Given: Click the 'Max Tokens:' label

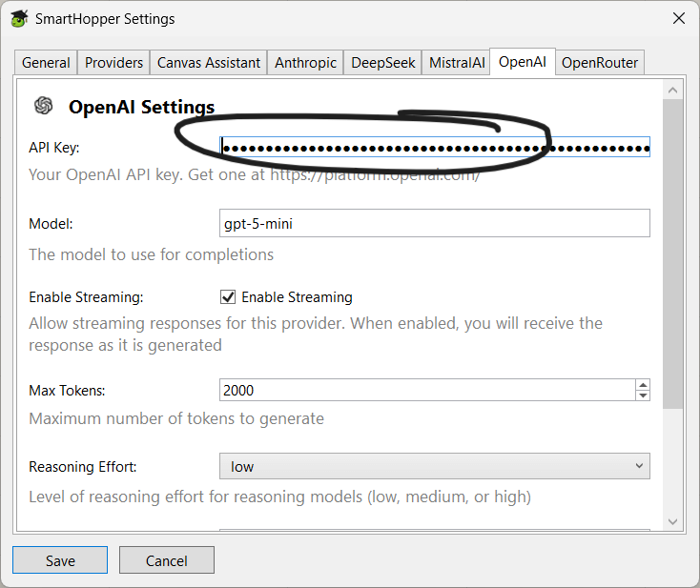Looking at the screenshot, I should point(67,391).
